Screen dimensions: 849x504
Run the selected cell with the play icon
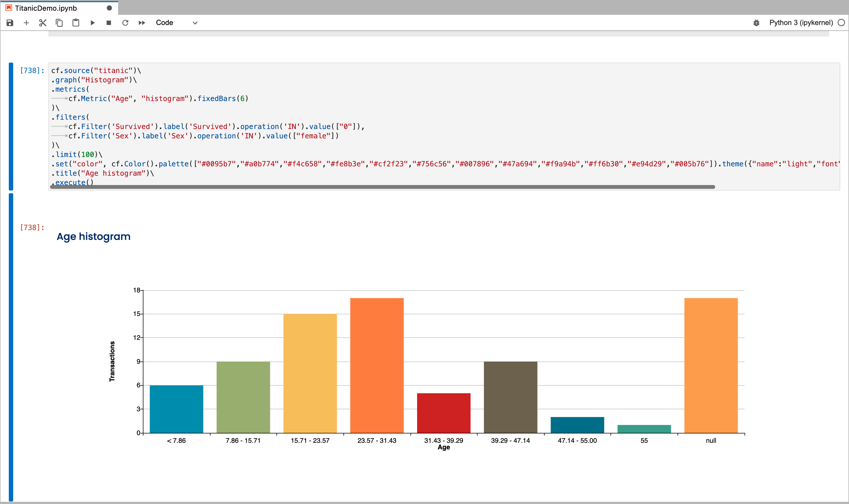92,23
